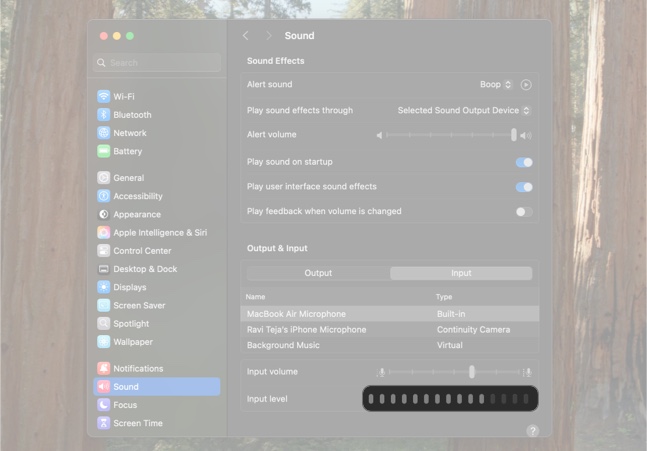Screen dimensions: 647x451
Task: Click the Continuity Camera type cell
Action: pos(473,330)
